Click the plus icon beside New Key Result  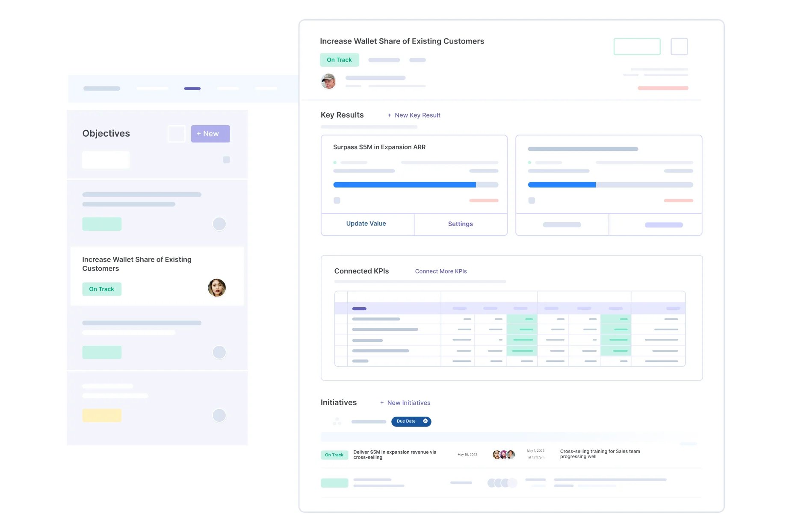pos(389,115)
